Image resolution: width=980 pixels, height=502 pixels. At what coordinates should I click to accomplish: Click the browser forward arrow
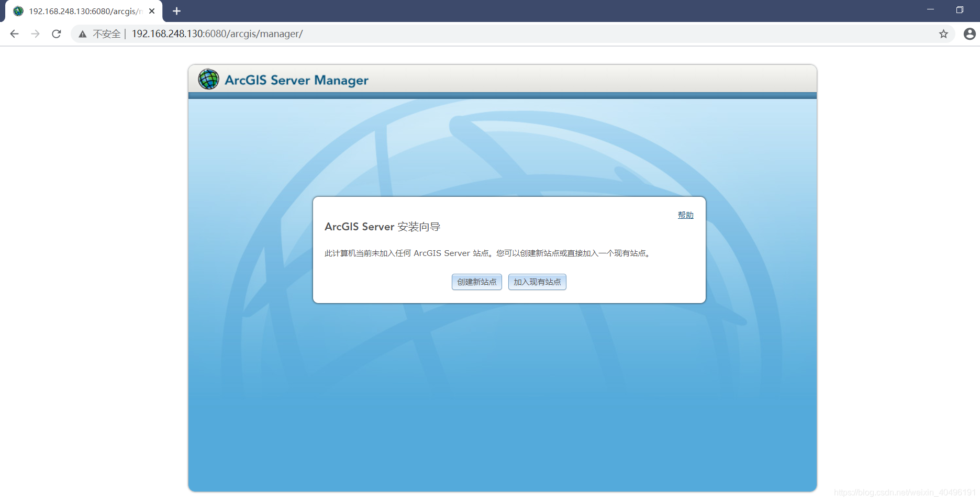click(35, 34)
